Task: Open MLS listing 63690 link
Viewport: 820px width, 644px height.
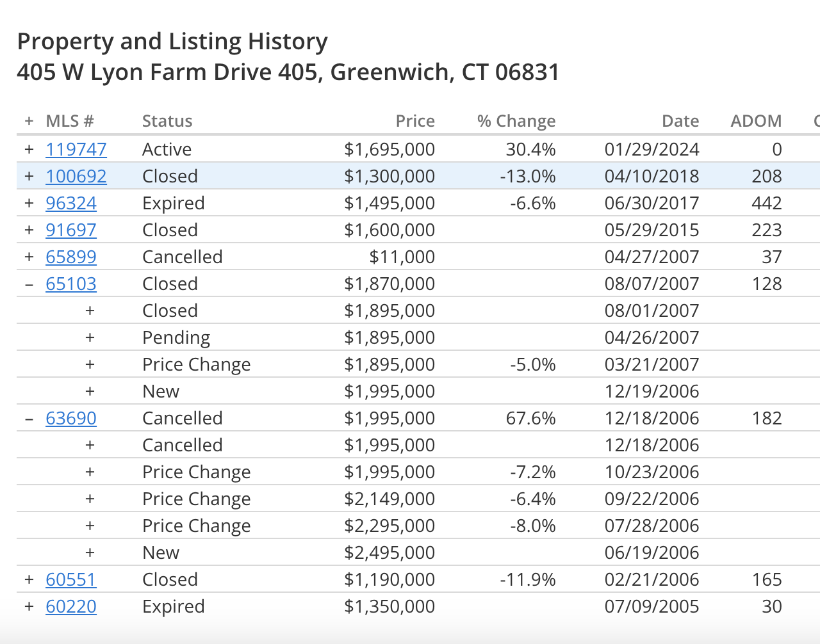Action: [x=71, y=418]
